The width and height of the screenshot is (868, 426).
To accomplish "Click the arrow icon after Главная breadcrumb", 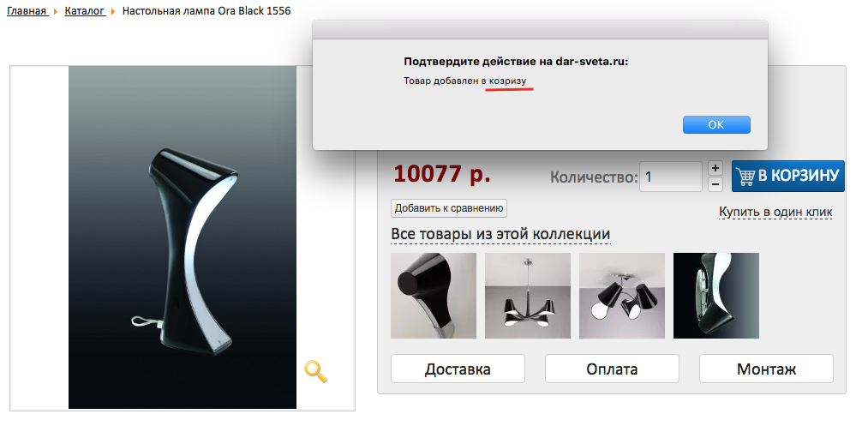I will tap(56, 11).
